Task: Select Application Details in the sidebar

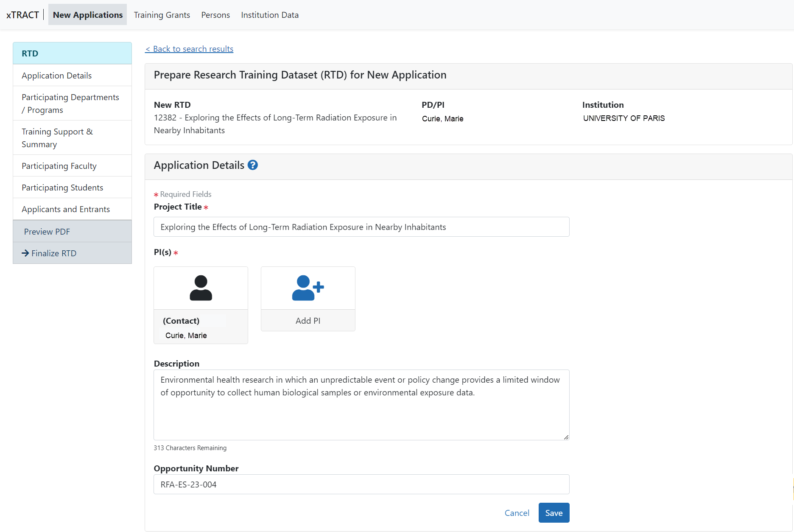Action: point(56,75)
